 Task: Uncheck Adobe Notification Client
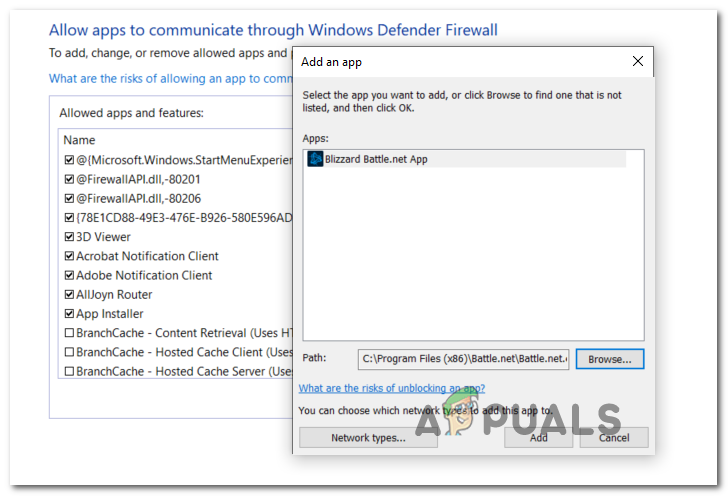69,275
